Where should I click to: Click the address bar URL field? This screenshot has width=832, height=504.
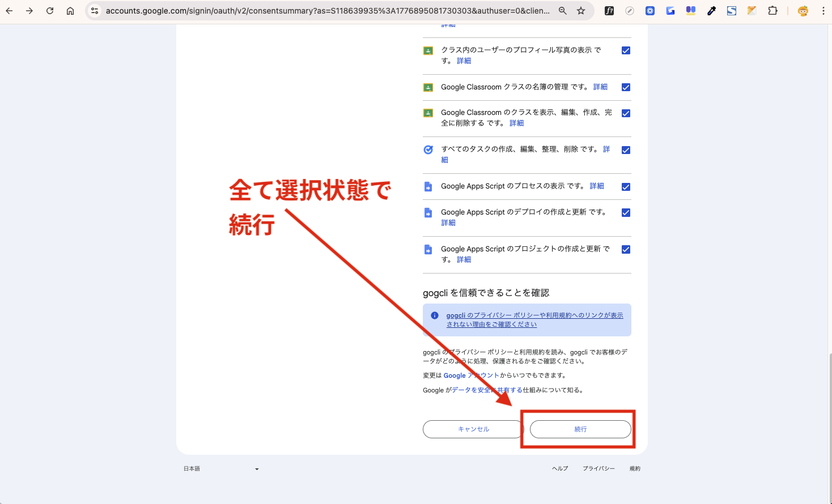click(328, 11)
